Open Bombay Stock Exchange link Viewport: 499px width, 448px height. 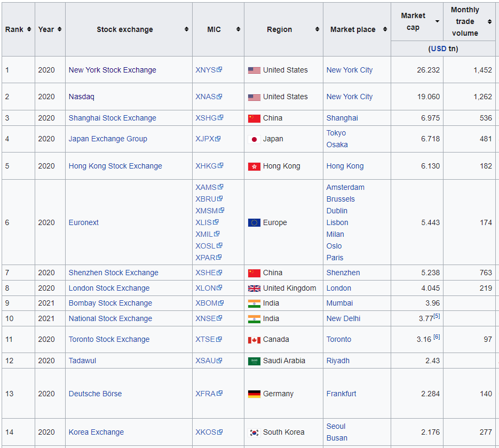coord(110,303)
